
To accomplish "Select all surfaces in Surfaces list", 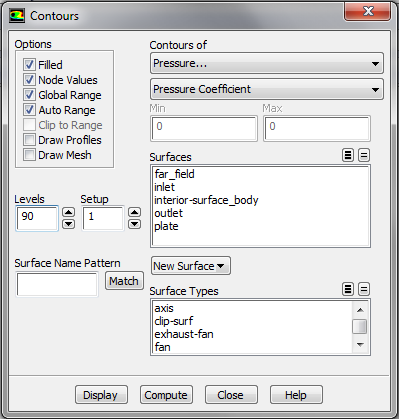I will point(348,155).
